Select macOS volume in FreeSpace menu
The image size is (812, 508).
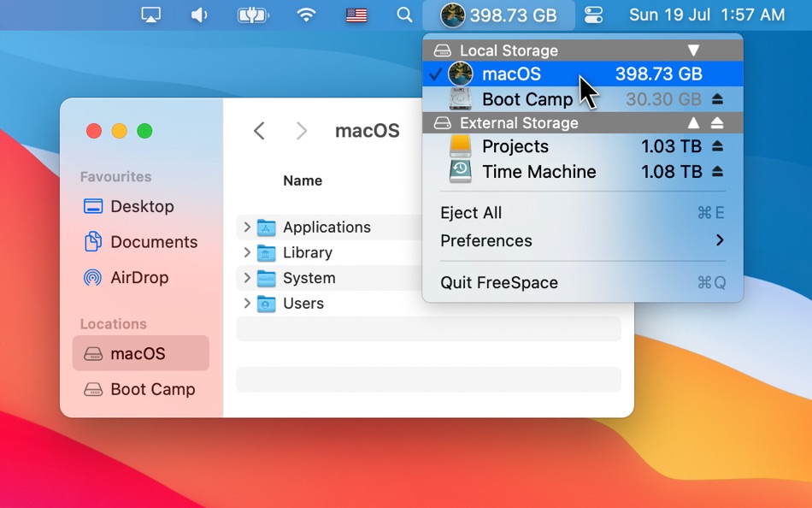(583, 74)
